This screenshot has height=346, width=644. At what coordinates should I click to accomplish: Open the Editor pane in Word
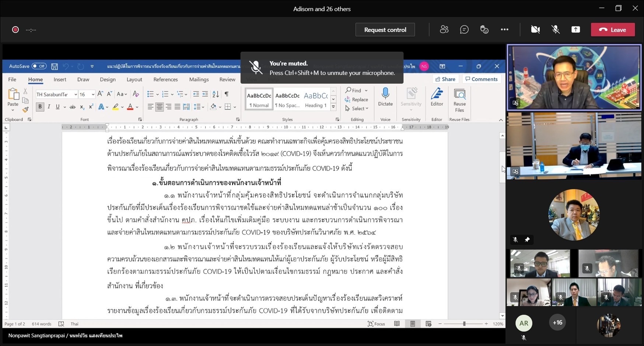[437, 94]
